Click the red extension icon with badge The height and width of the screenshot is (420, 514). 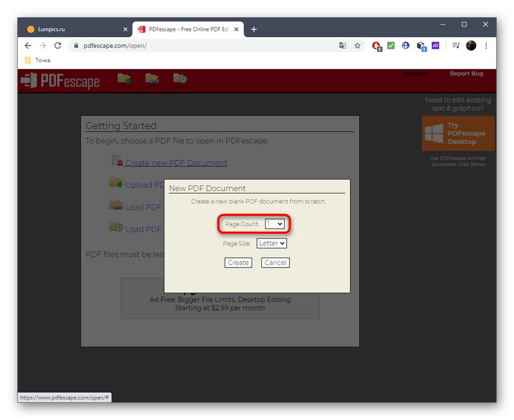[x=377, y=46]
